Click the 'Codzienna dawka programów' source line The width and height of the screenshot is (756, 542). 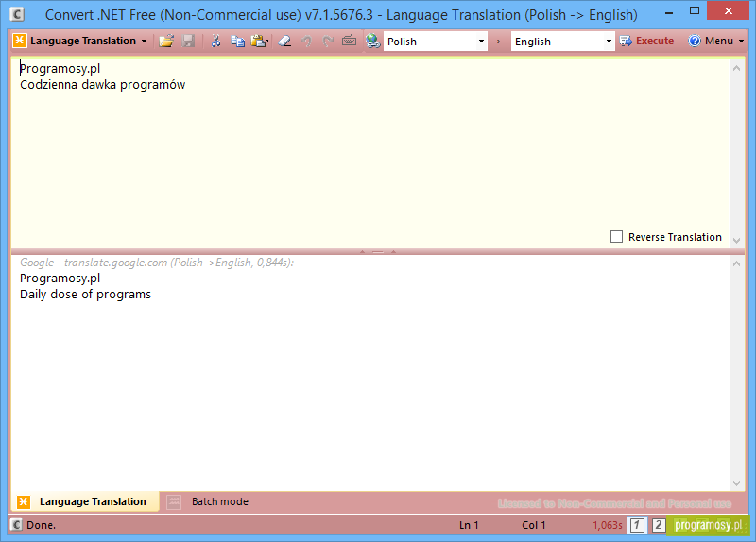103,85
